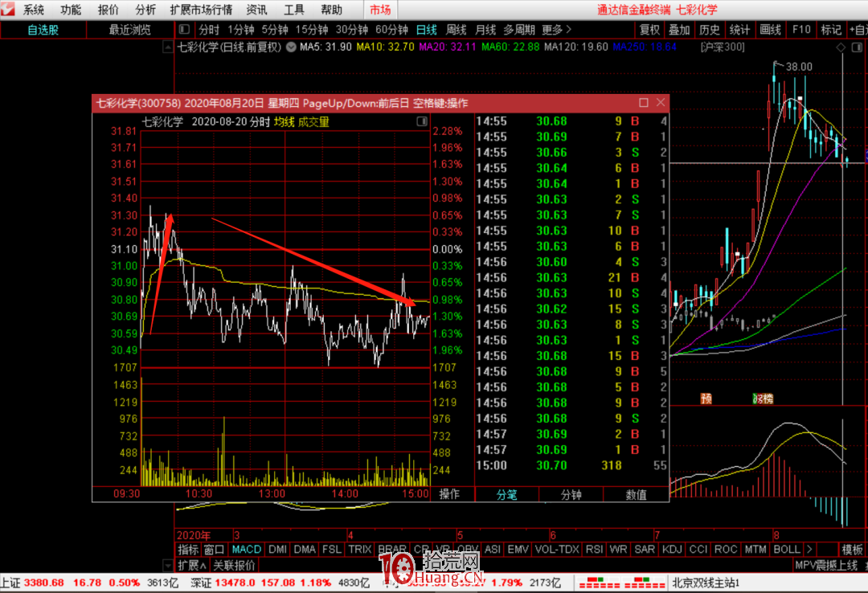The width and height of the screenshot is (868, 593).
Task: Switch to 周线 weekly period
Action: [457, 30]
